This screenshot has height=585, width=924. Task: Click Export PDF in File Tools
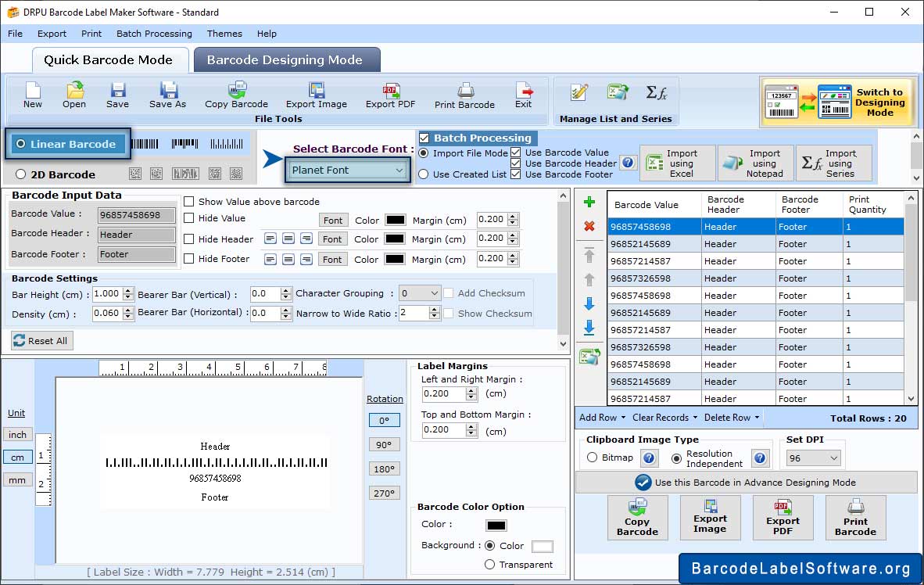(x=390, y=95)
